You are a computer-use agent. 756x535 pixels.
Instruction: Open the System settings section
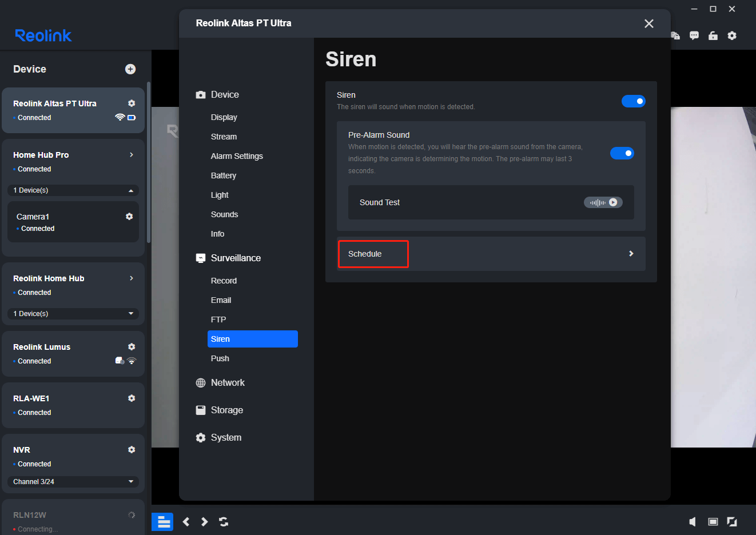click(218, 438)
